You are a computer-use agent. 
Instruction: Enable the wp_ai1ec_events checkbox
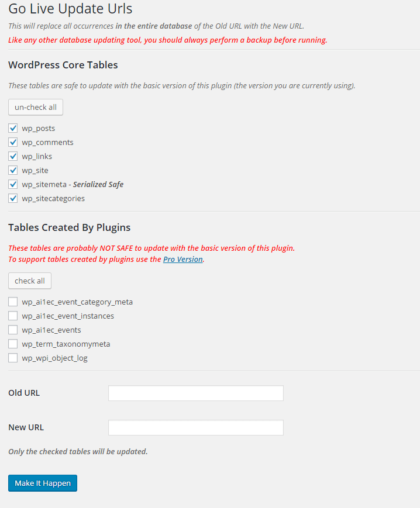pos(13,330)
